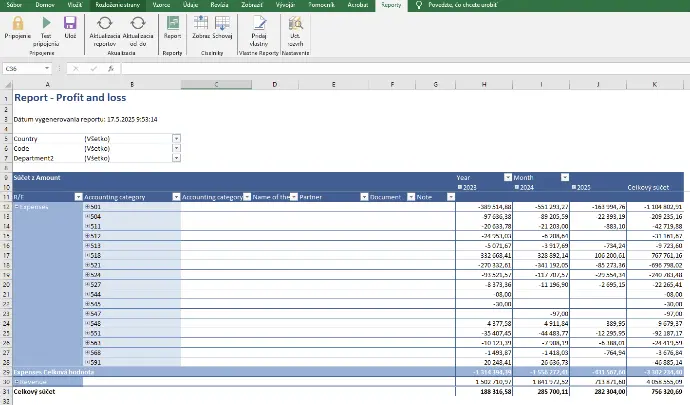Click Pridaj vlastný report icon
This screenshot has height=405, width=690.
pyautogui.click(x=259, y=23)
